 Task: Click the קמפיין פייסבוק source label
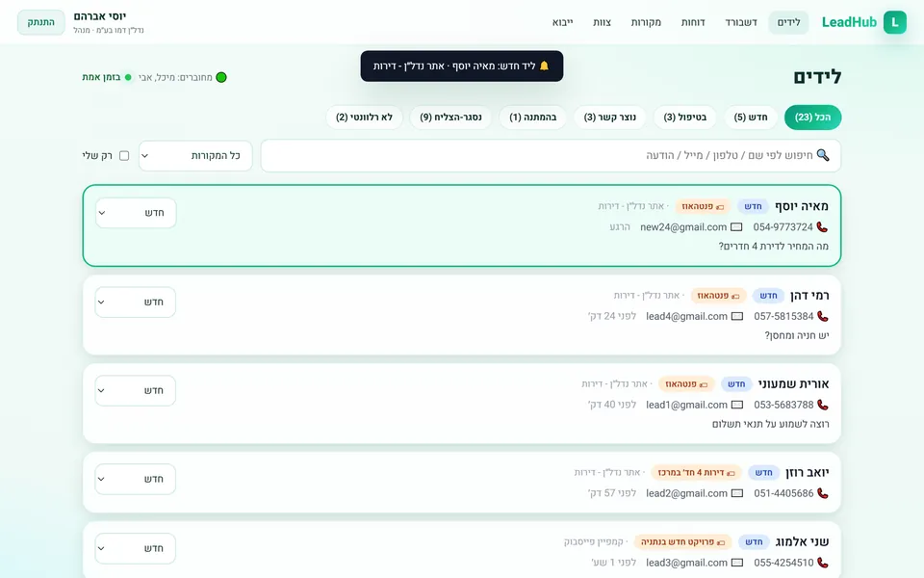coord(594,541)
